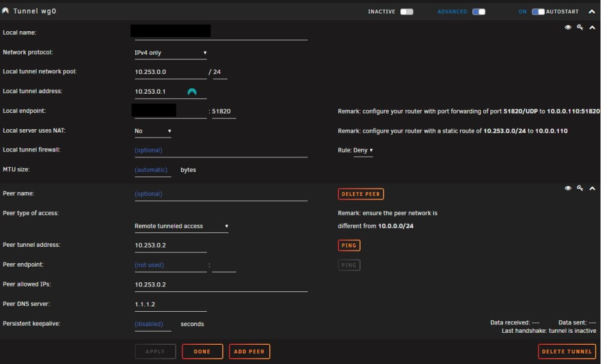Edit the Local tunnel address field
Screen dimensions: 601x364
tap(171, 91)
